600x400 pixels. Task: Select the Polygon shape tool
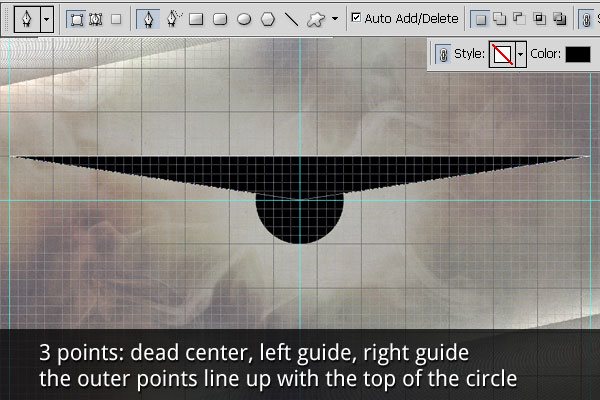click(x=267, y=18)
